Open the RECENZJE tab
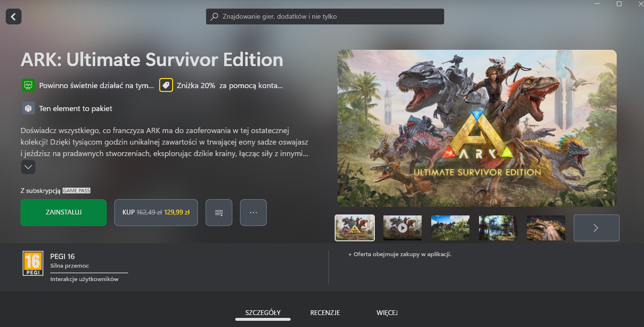 [x=325, y=313]
